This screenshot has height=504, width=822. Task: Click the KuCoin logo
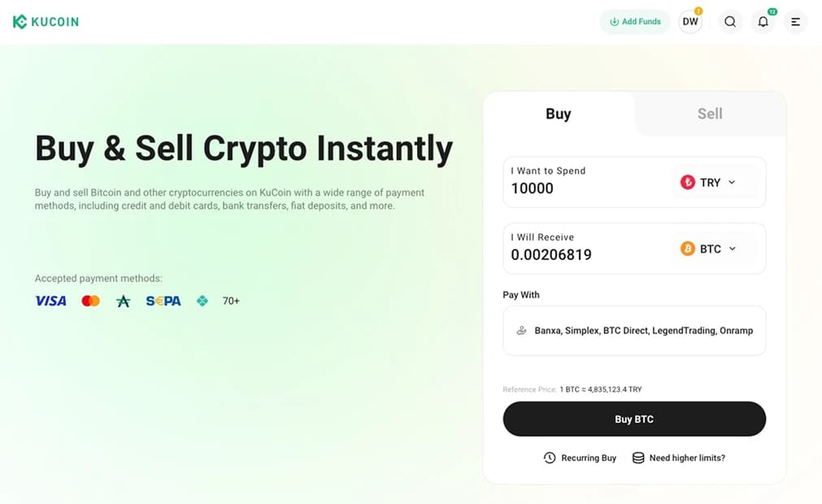click(x=46, y=21)
